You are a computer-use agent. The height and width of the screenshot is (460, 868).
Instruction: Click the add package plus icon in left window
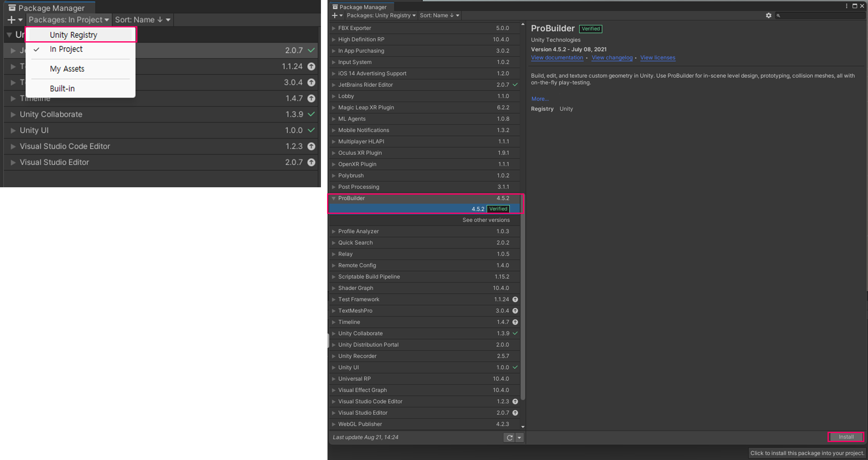point(11,20)
